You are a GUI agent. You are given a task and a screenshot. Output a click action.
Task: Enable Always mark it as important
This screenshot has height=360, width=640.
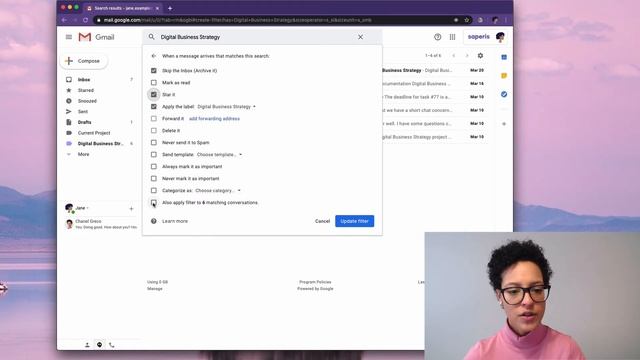[153, 167]
